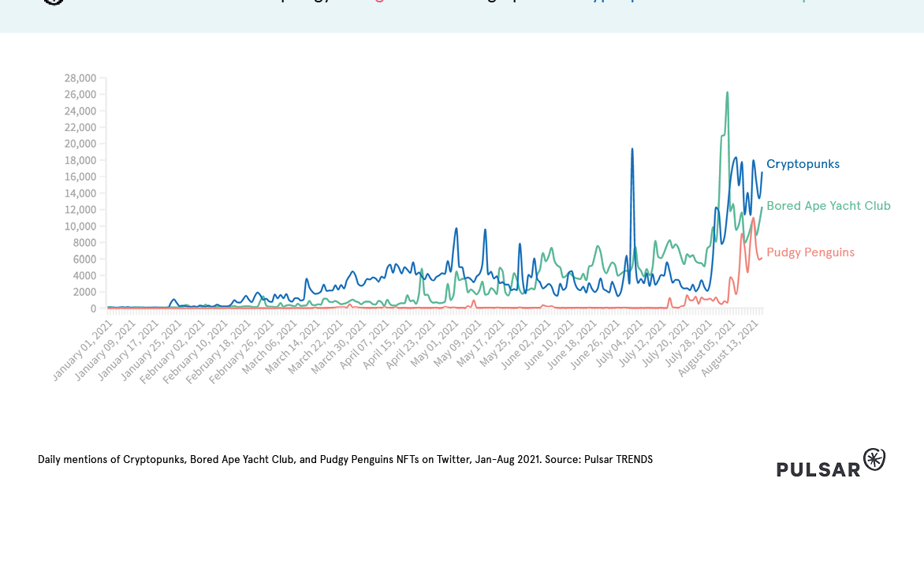The image size is (924, 564).
Task: Click the 28,000 y-axis label
Action: [80, 78]
